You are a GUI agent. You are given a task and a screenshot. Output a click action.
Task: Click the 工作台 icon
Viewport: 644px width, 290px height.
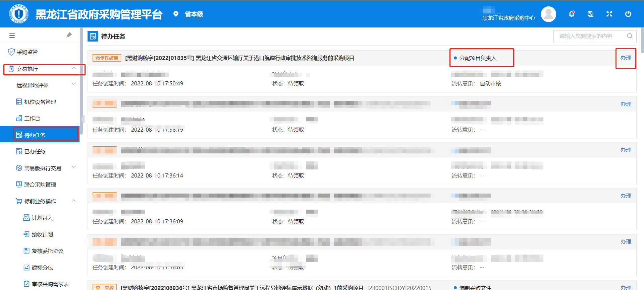click(x=19, y=118)
